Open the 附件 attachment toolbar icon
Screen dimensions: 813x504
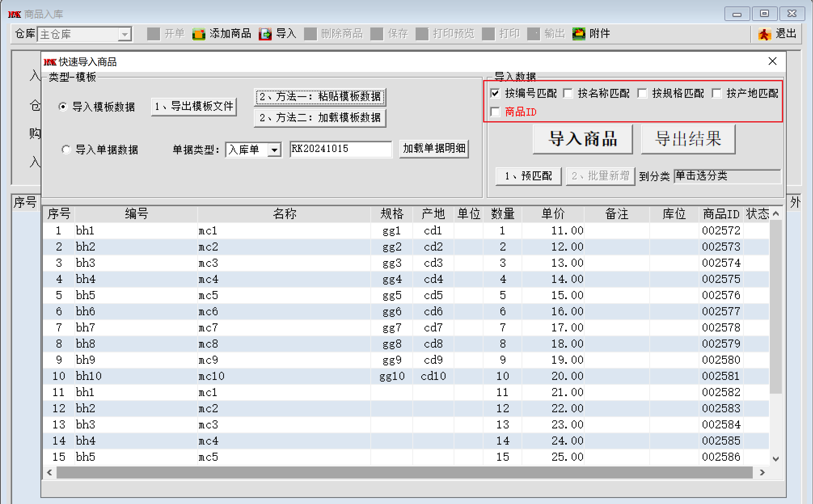(x=579, y=34)
